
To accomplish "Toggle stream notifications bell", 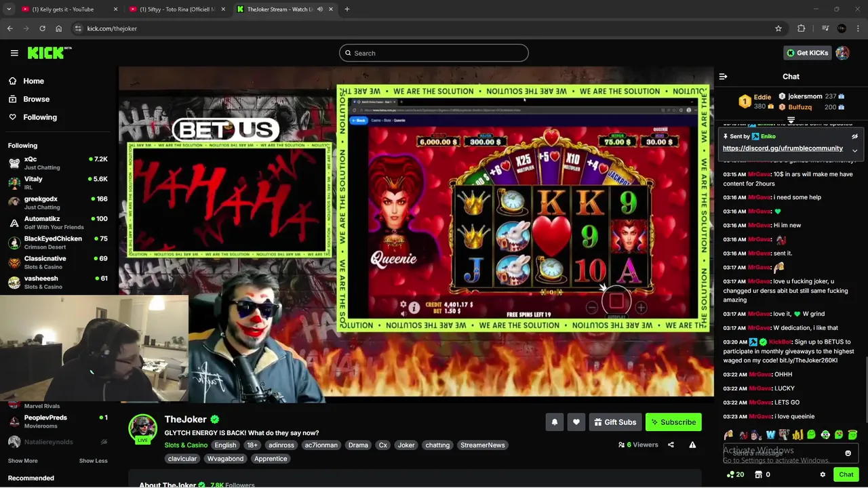I will point(554,422).
